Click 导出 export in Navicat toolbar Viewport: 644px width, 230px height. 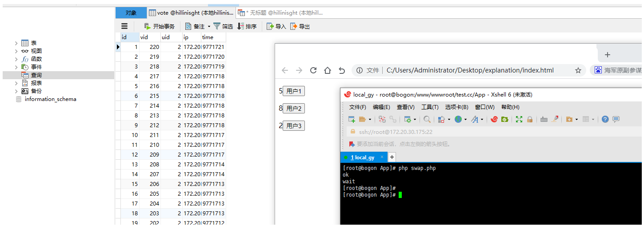coord(300,27)
